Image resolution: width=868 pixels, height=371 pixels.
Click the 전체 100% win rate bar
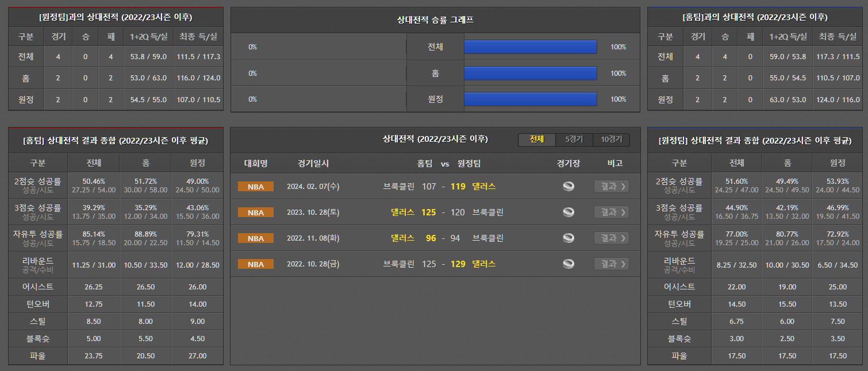coord(530,47)
